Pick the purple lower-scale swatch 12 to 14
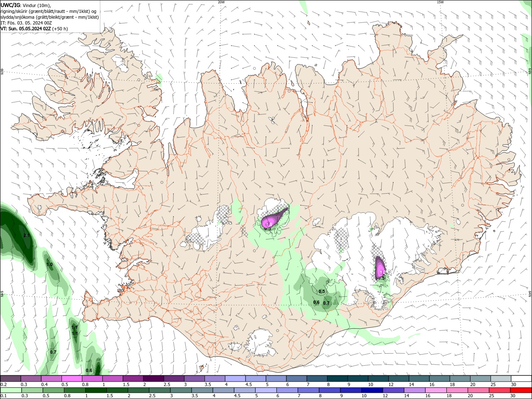 click(393, 390)
